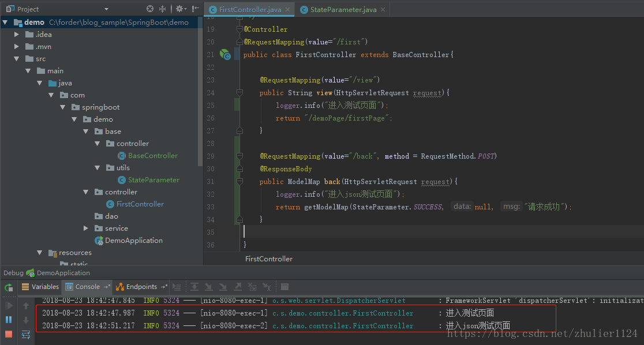The width and height of the screenshot is (644, 345).
Task: Close the FirstController.java tab
Action: tap(289, 9)
